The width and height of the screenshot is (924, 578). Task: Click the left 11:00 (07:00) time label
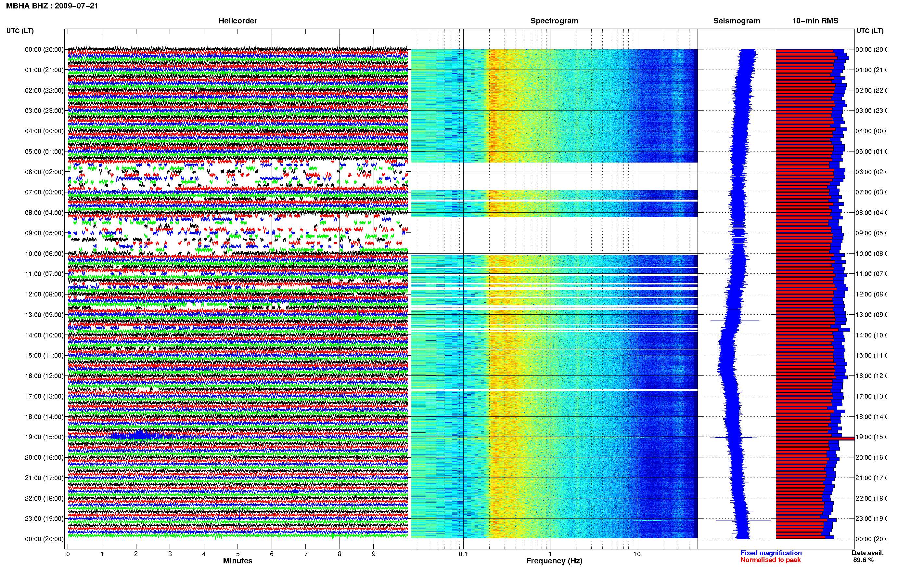44,274
